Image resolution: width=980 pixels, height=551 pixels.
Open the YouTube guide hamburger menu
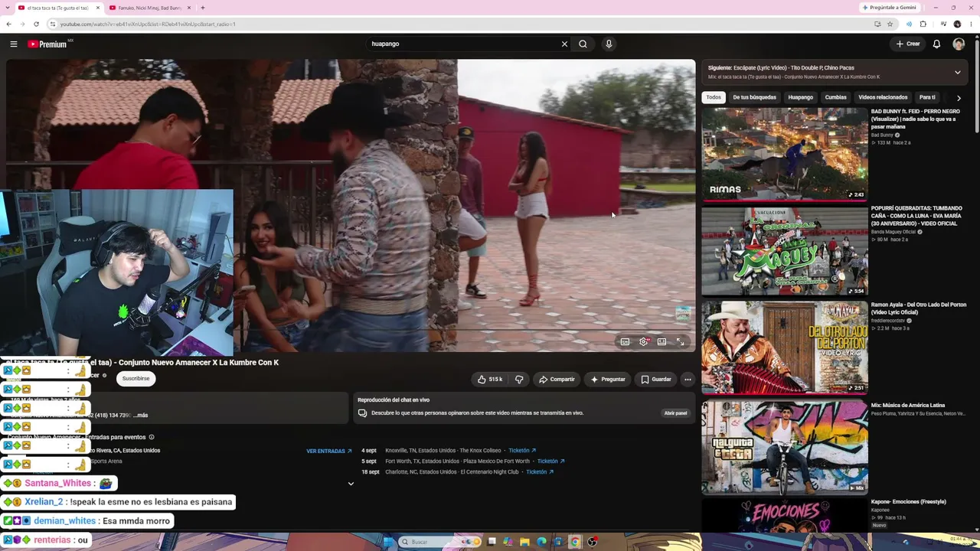pos(13,44)
